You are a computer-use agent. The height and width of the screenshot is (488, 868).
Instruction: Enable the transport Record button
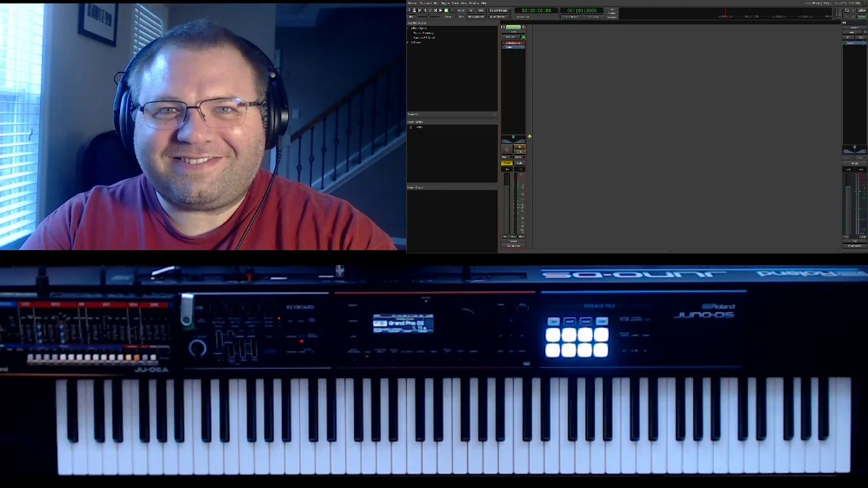tap(452, 10)
